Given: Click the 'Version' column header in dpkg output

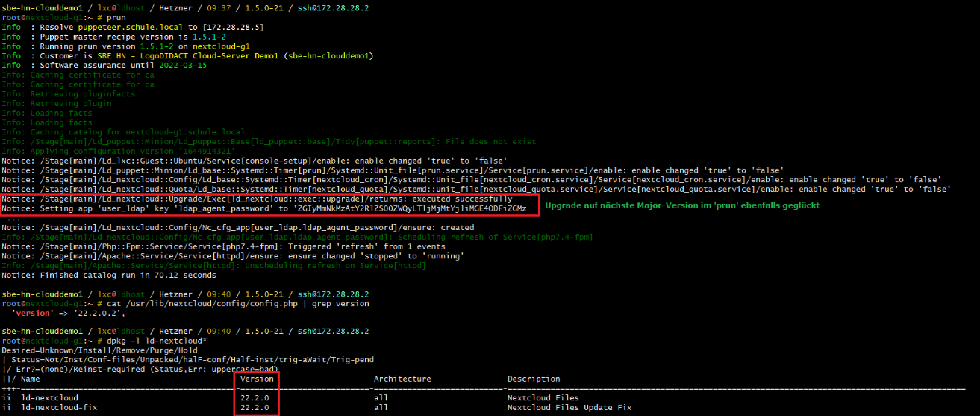Looking at the screenshot, I should pos(257,379).
